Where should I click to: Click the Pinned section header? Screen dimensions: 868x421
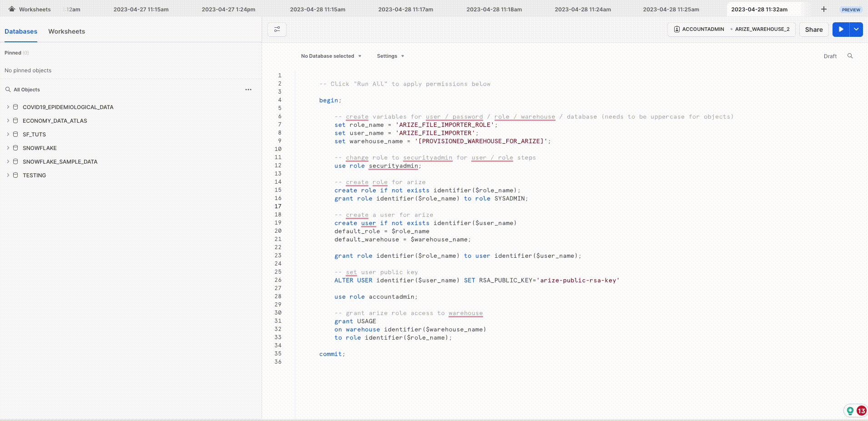click(x=16, y=53)
